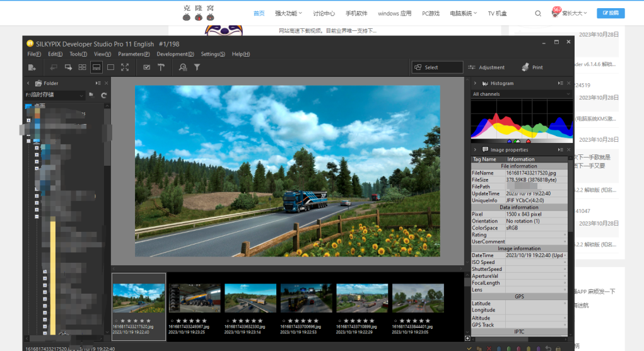Image resolution: width=644 pixels, height=351 pixels.
Task: Select the combination preview-thumbnail view icon
Action: pyautogui.click(x=96, y=67)
